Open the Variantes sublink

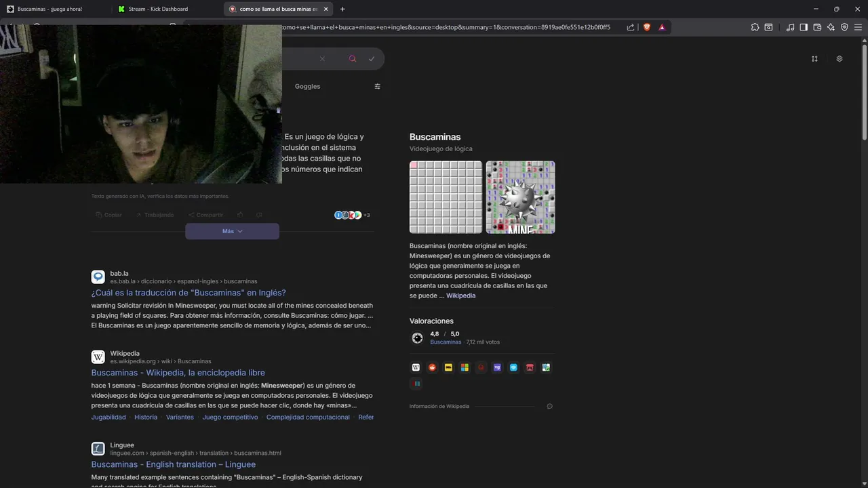pos(180,418)
